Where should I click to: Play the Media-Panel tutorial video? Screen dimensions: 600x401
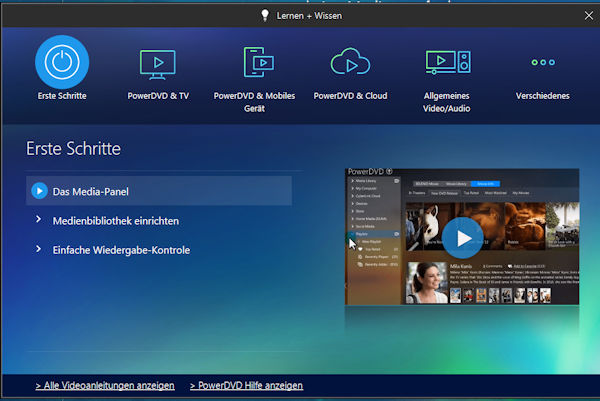[x=462, y=238]
